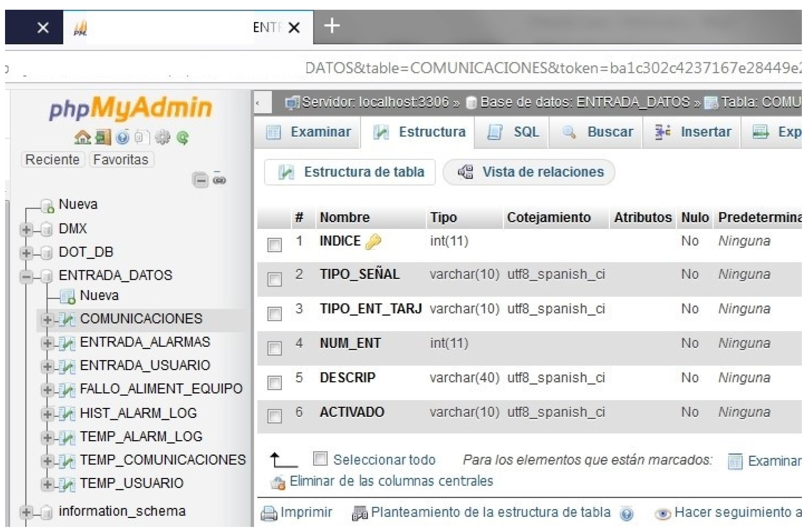Open the Insertar tab
812x532 pixels.
coord(692,132)
